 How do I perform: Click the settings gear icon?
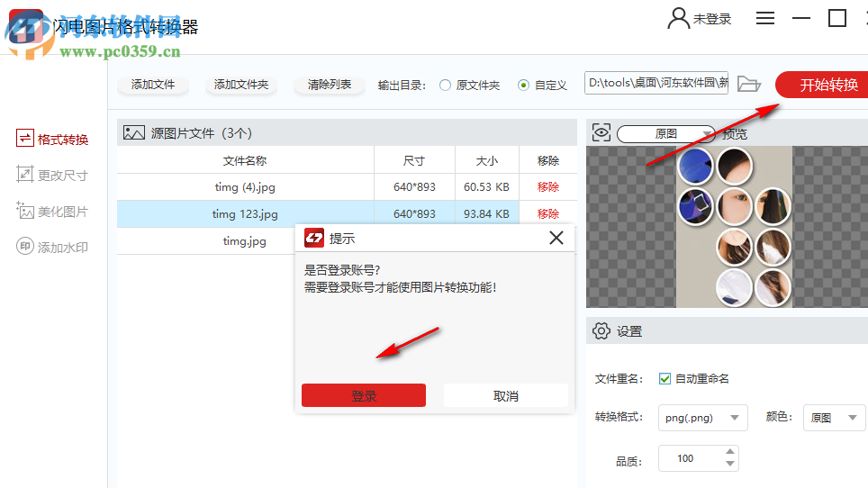click(601, 330)
